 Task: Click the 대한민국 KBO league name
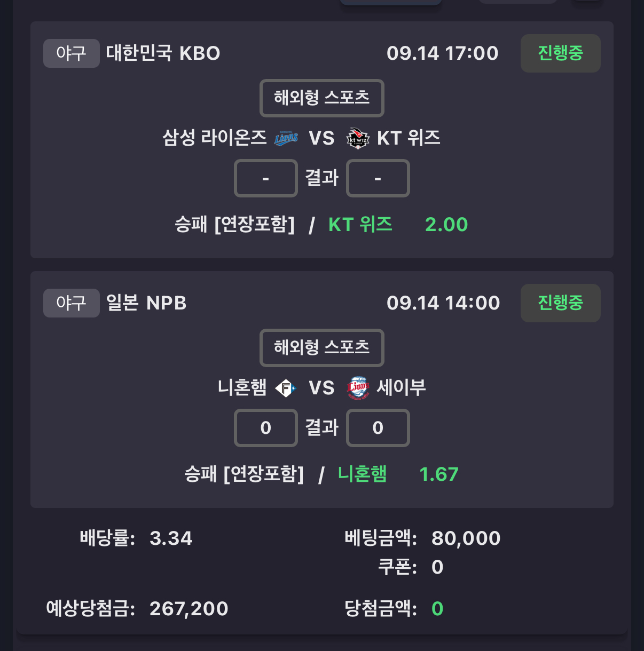[163, 53]
